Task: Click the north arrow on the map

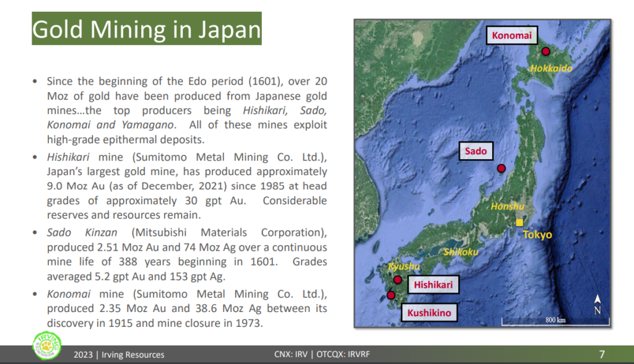Action: tap(597, 305)
